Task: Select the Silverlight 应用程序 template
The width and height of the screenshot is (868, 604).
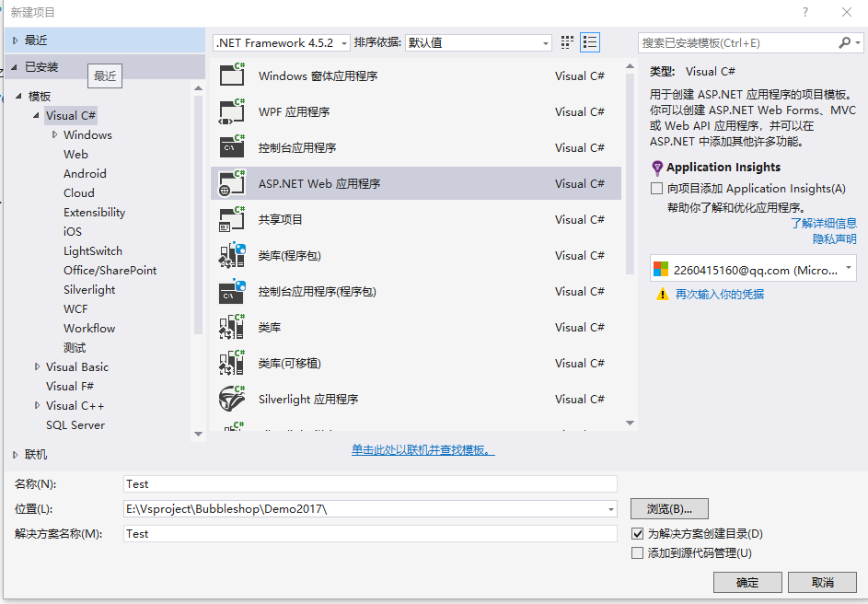Action: coord(368,399)
